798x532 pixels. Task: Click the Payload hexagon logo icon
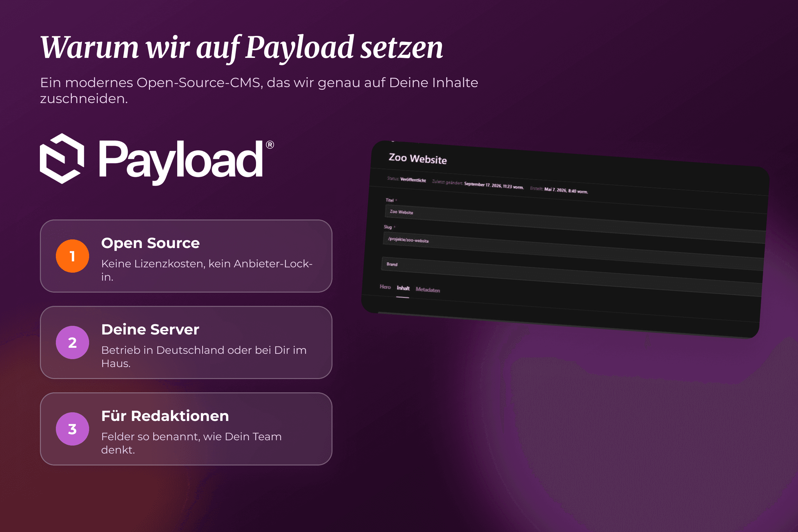[62, 159]
